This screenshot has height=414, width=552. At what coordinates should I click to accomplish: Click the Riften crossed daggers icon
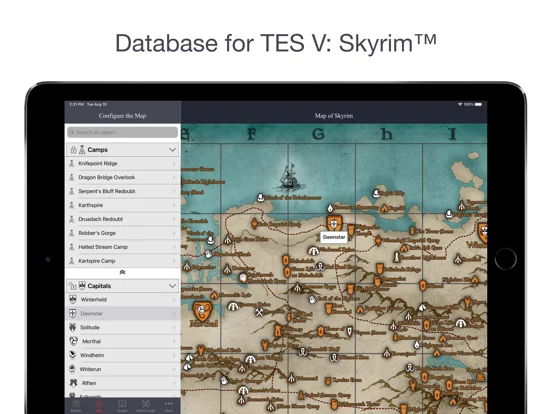pos(73,383)
